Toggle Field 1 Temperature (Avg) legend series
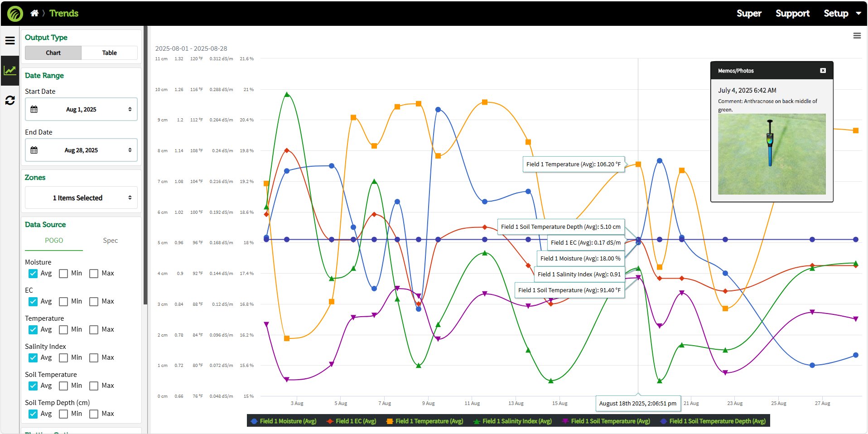This screenshot has height=434, width=868. [x=425, y=421]
